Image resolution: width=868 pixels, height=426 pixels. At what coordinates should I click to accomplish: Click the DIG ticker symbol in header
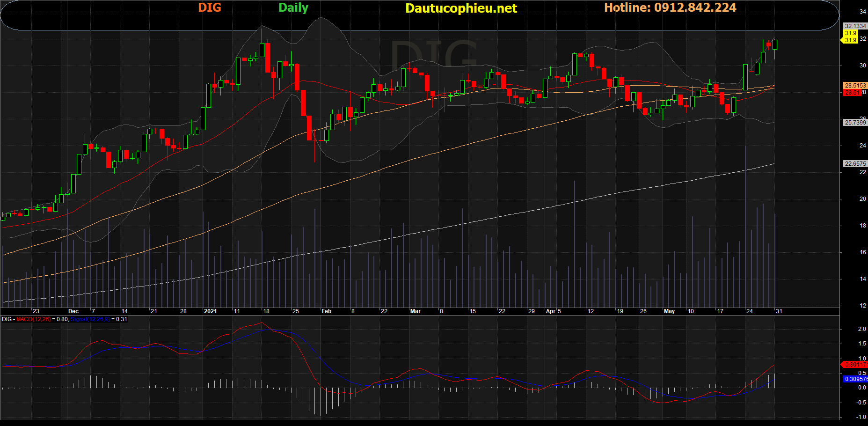click(x=209, y=7)
